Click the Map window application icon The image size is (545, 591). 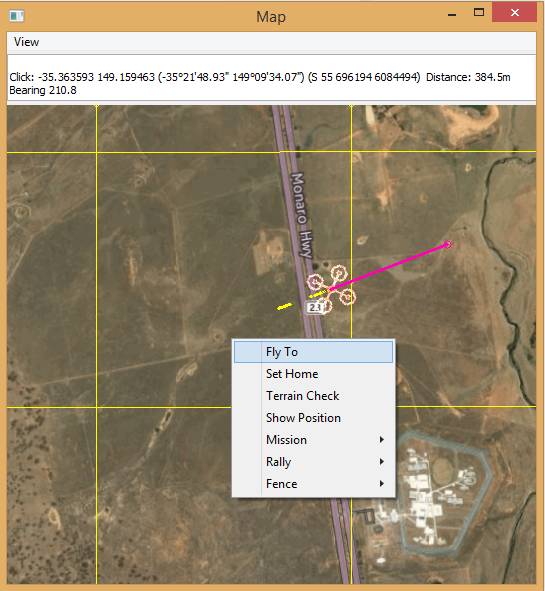click(17, 15)
